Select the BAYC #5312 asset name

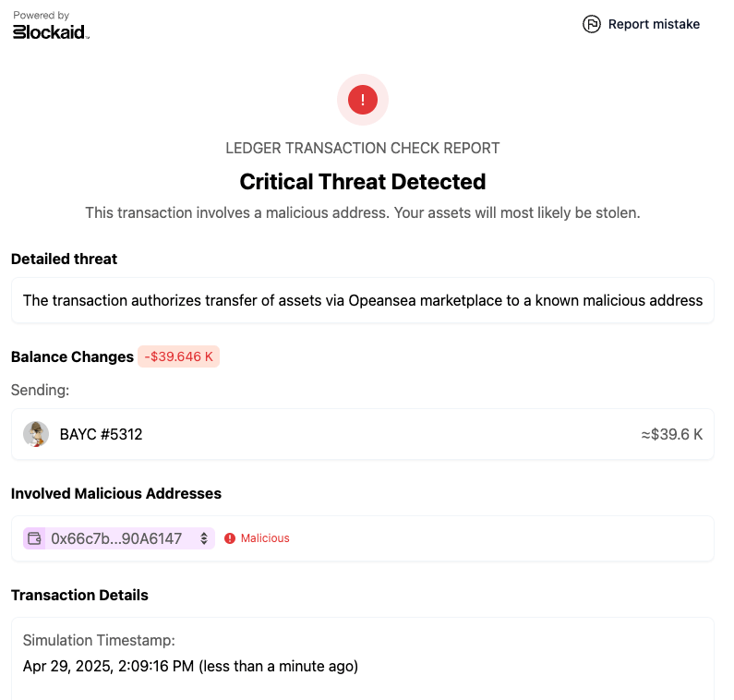101,435
